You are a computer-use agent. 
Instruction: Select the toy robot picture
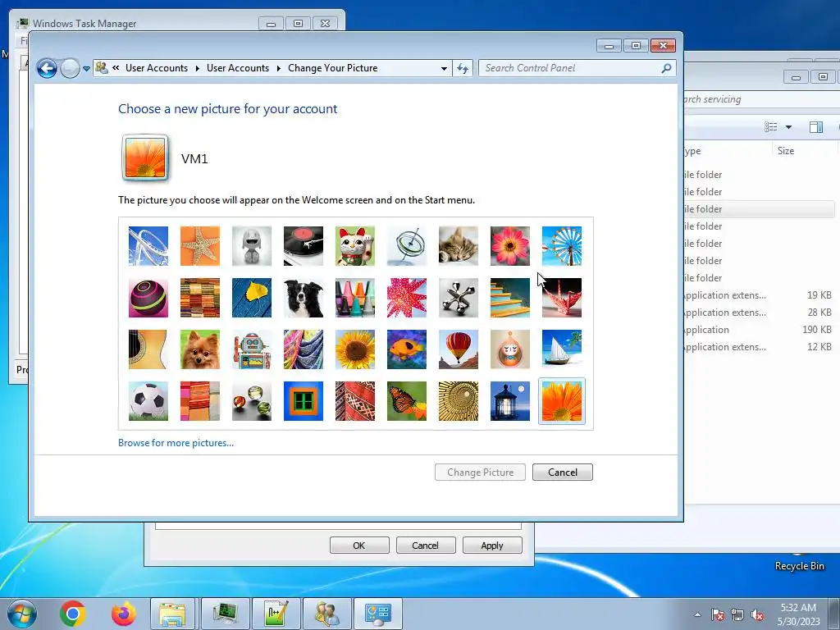[x=252, y=349]
